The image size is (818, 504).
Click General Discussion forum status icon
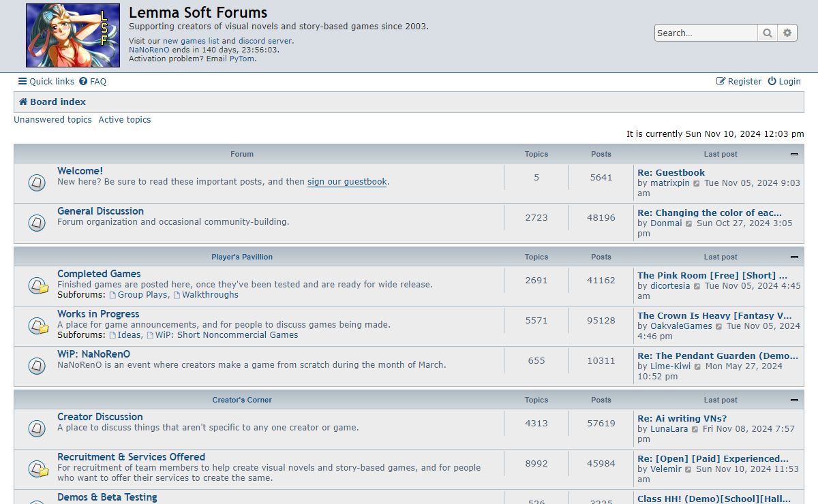pyautogui.click(x=37, y=223)
